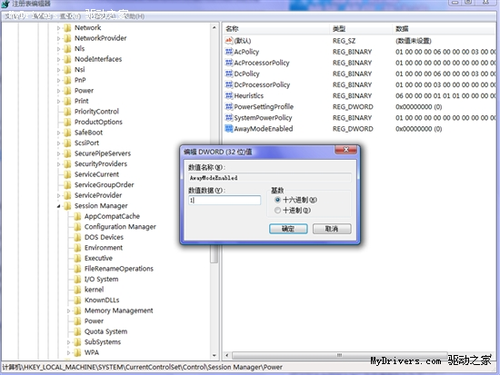
Task: Open the 编辑(E) menu
Action: tap(42, 16)
